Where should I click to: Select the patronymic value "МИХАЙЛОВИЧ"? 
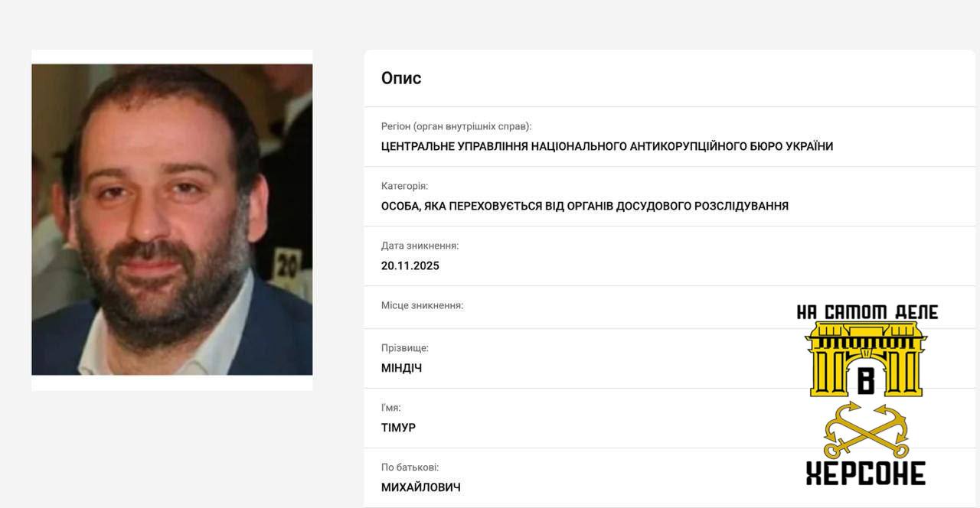tap(420, 487)
